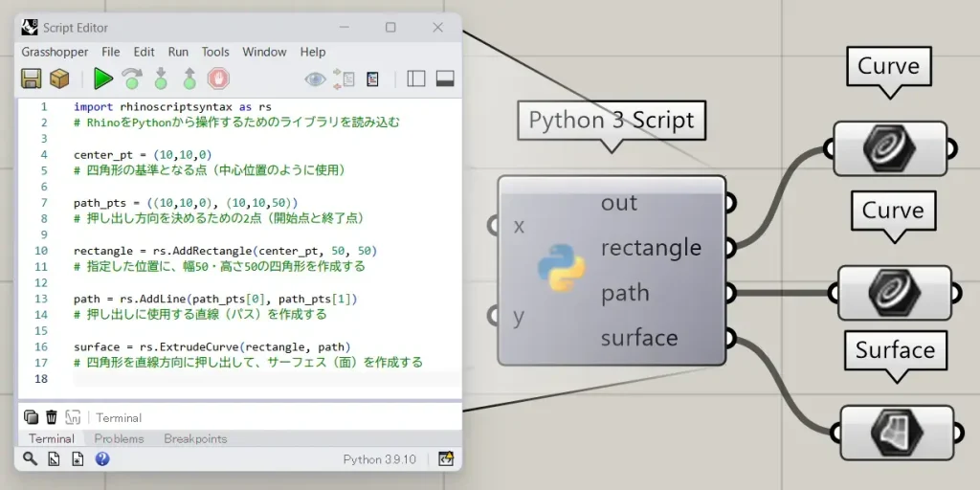980x490 pixels.
Task: Switch to the Breakpoints tab
Action: (x=195, y=438)
